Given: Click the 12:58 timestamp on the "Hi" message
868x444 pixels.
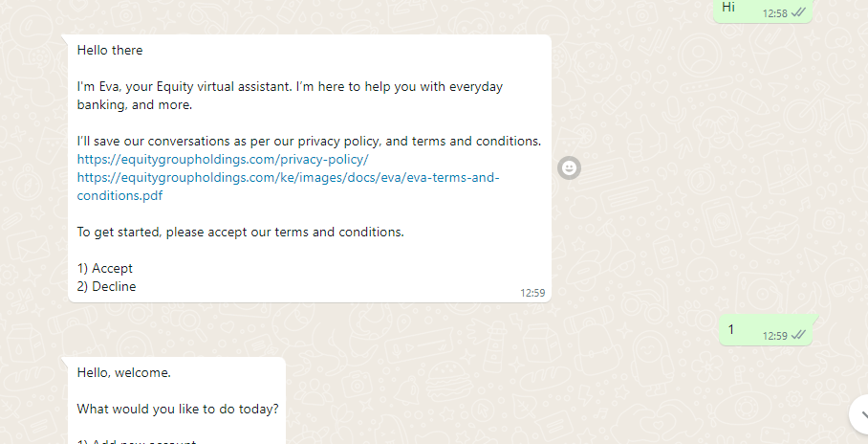Looking at the screenshot, I should coord(775,13).
